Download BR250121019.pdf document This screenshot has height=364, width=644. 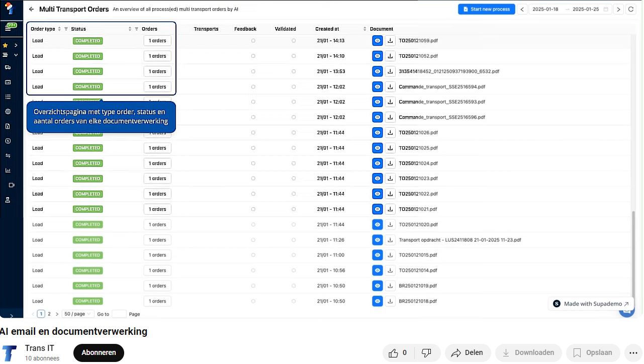coord(390,286)
